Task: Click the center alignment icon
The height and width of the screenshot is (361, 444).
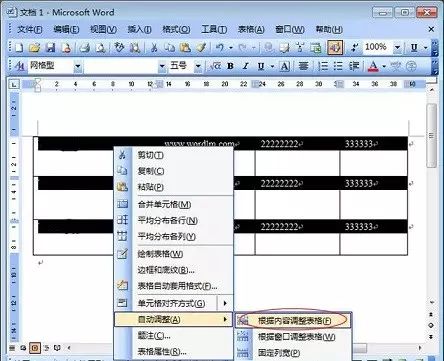Action: [x=303, y=66]
